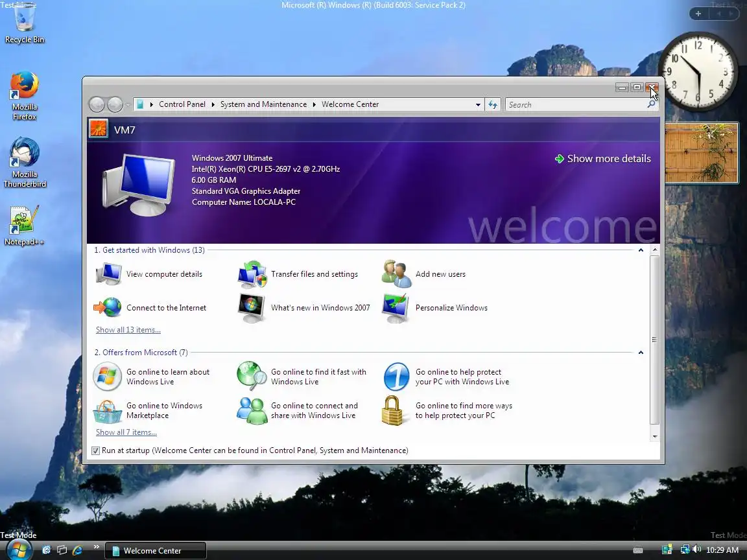Click the Forward navigation button
This screenshot has height=560, width=747.
[x=115, y=104]
